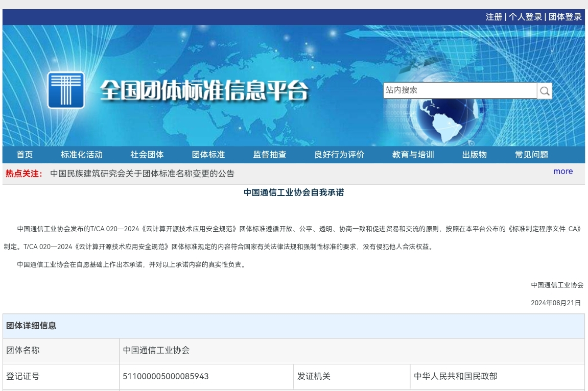Go to 常见问题 FAQ page
The image size is (588, 391).
531,155
